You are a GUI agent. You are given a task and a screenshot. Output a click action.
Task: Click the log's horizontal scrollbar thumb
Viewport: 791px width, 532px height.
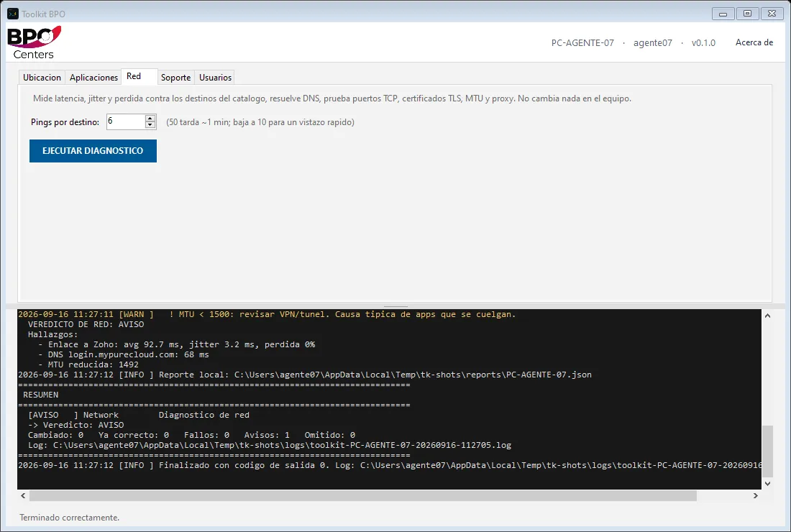pyautogui.click(x=362, y=495)
